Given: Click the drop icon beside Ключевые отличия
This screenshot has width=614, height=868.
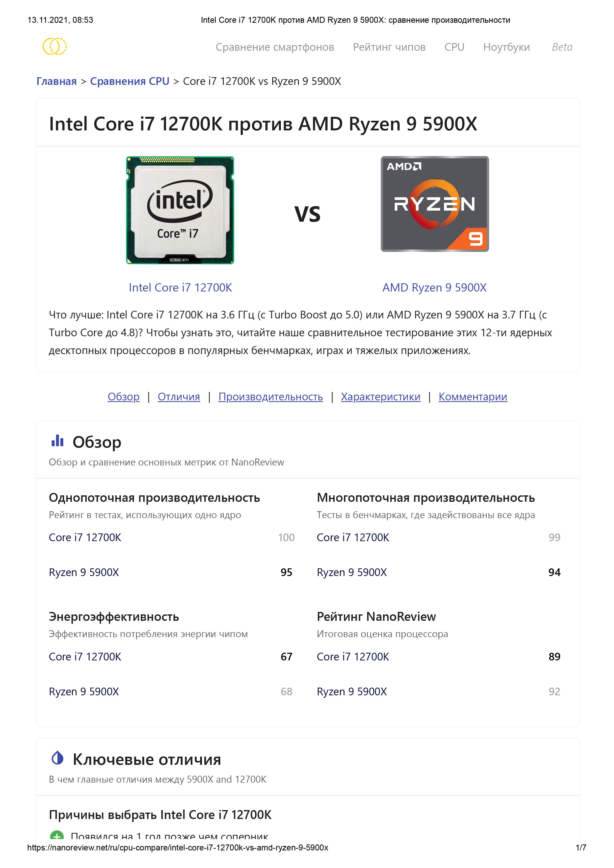Looking at the screenshot, I should tap(57, 758).
